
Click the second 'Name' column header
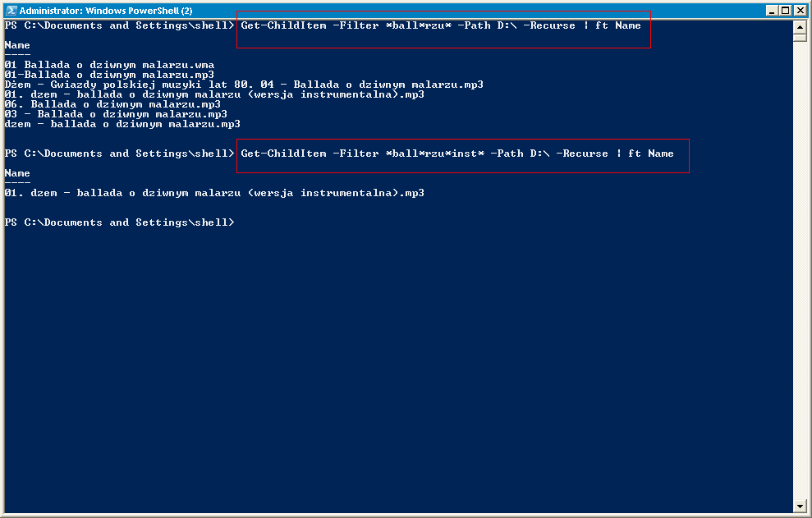pos(17,173)
